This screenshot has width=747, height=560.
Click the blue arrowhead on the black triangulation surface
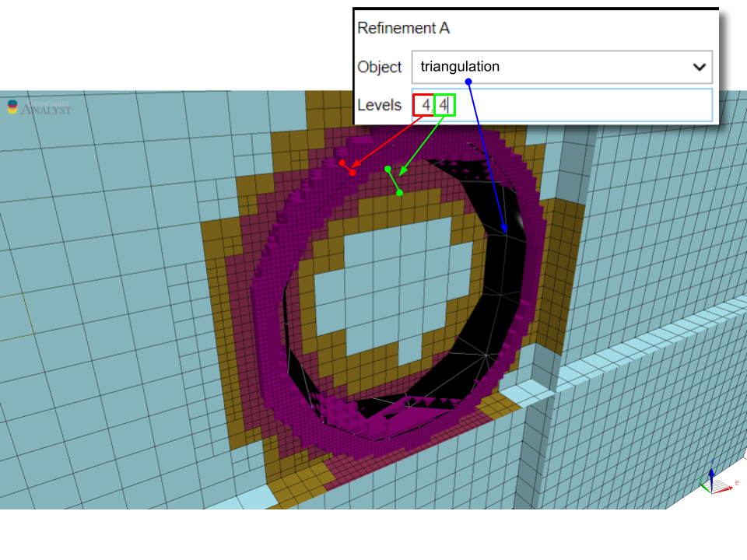click(505, 229)
